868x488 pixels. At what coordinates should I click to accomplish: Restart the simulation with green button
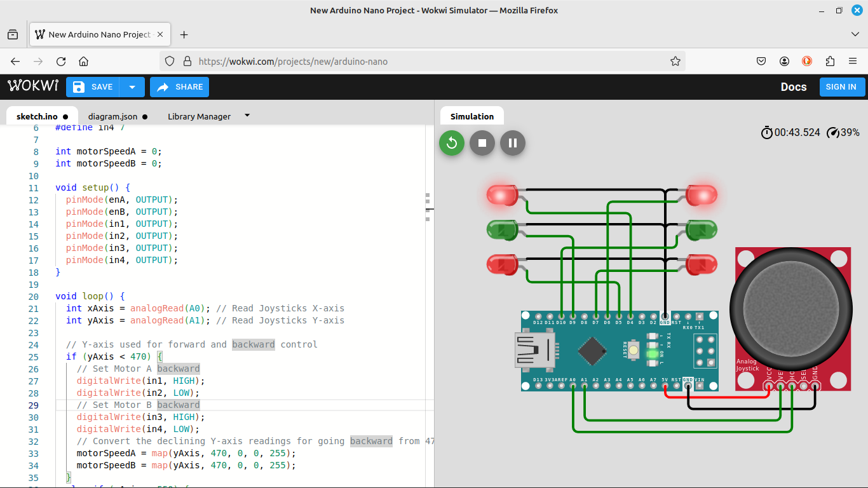(x=452, y=143)
